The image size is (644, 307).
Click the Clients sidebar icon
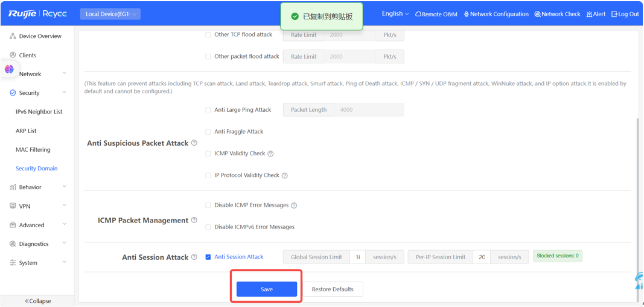pos(12,55)
